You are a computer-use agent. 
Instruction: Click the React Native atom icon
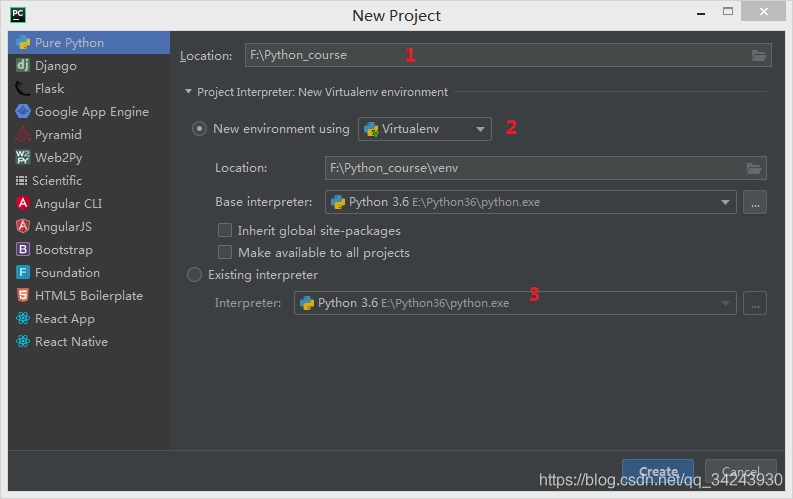pos(23,341)
